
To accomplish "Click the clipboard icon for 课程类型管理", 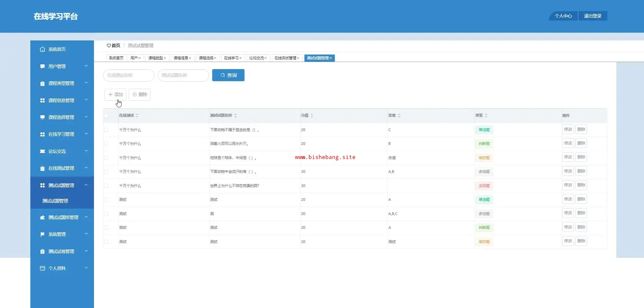I will click(42, 84).
